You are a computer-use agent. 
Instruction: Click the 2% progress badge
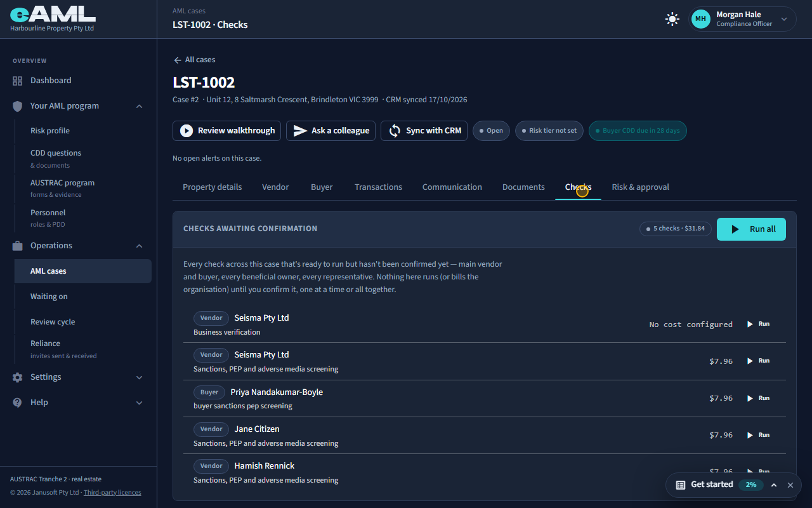coord(751,485)
